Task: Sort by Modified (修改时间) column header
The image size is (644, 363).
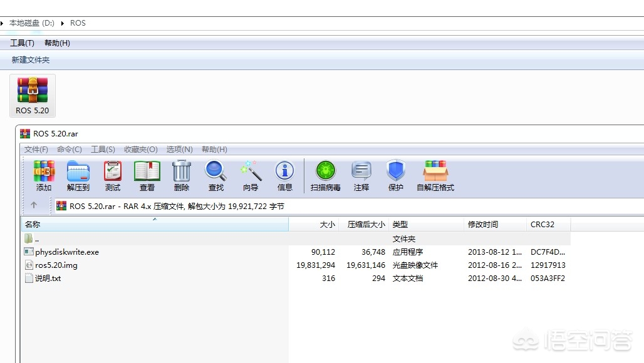Action: pos(495,224)
